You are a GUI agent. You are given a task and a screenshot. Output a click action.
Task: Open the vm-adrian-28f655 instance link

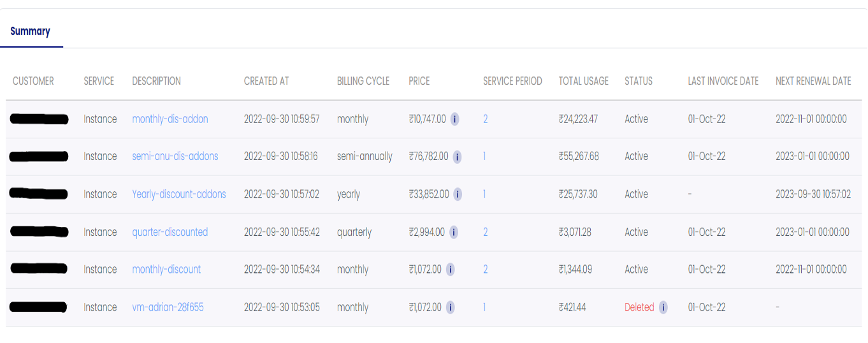pos(168,307)
